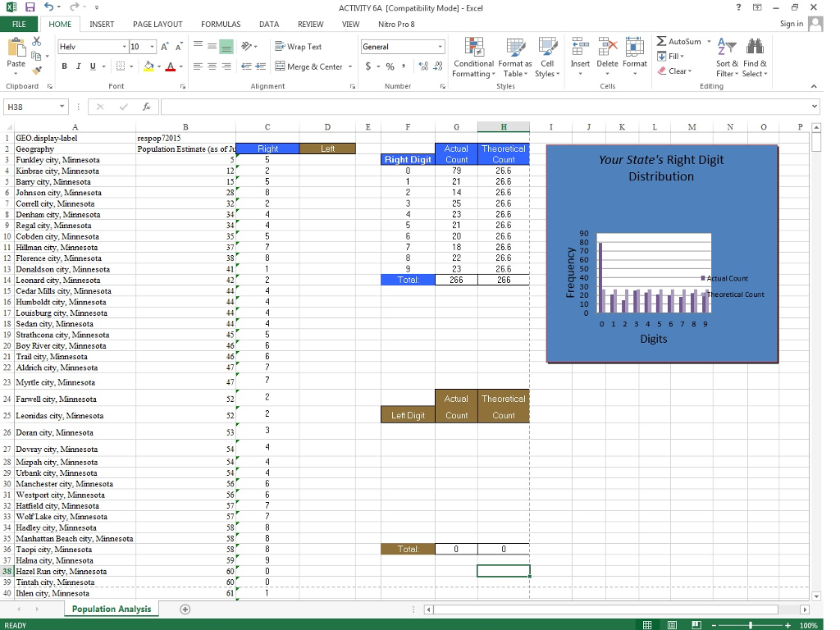
Task: Top align cell contents
Action: coord(198,46)
